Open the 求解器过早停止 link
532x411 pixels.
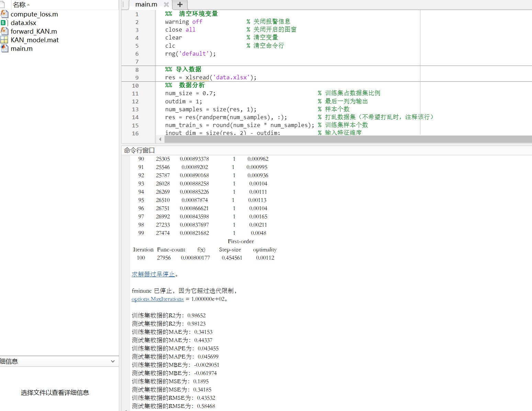153,274
